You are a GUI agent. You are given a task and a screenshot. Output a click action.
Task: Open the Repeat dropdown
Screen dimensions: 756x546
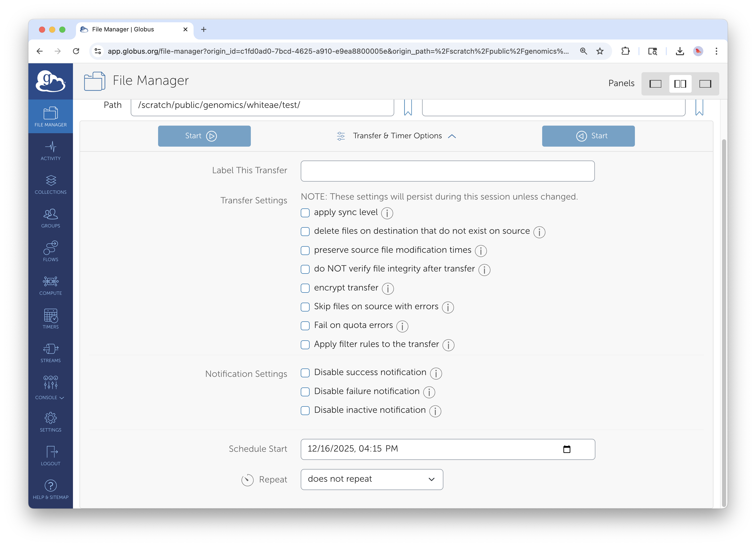pyautogui.click(x=372, y=479)
